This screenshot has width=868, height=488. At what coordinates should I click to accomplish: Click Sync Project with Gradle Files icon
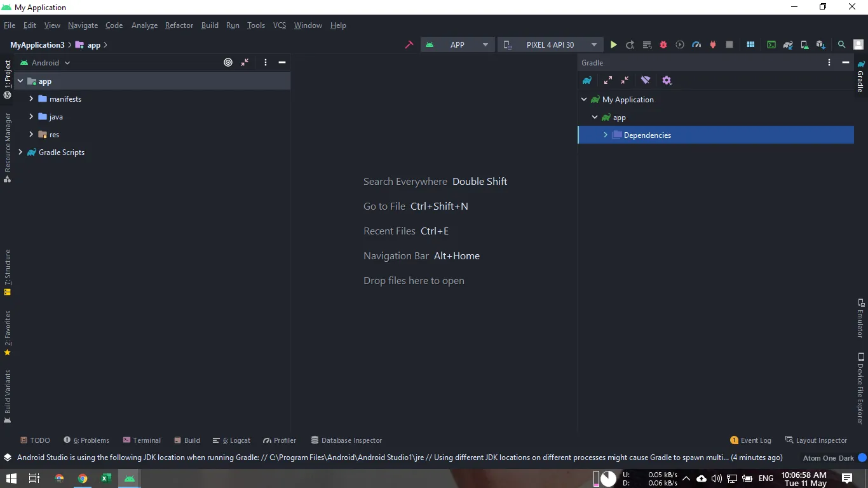[x=788, y=44]
